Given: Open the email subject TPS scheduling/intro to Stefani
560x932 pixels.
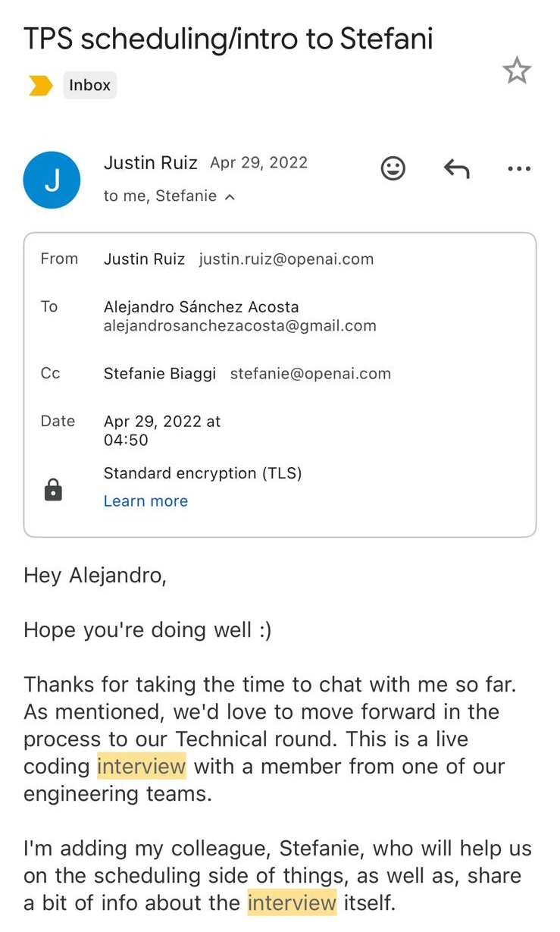Looking at the screenshot, I should (227, 39).
